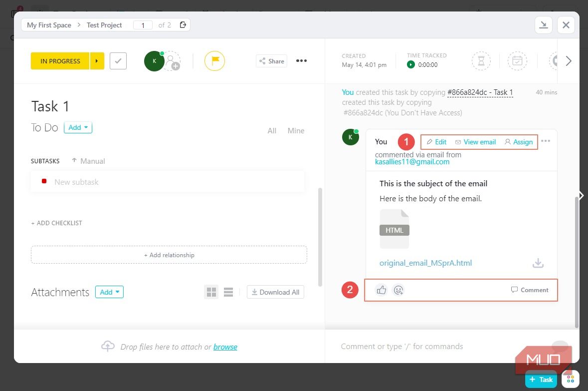Image resolution: width=588 pixels, height=391 pixels.
Task: Click the + Task button
Action: 541,380
